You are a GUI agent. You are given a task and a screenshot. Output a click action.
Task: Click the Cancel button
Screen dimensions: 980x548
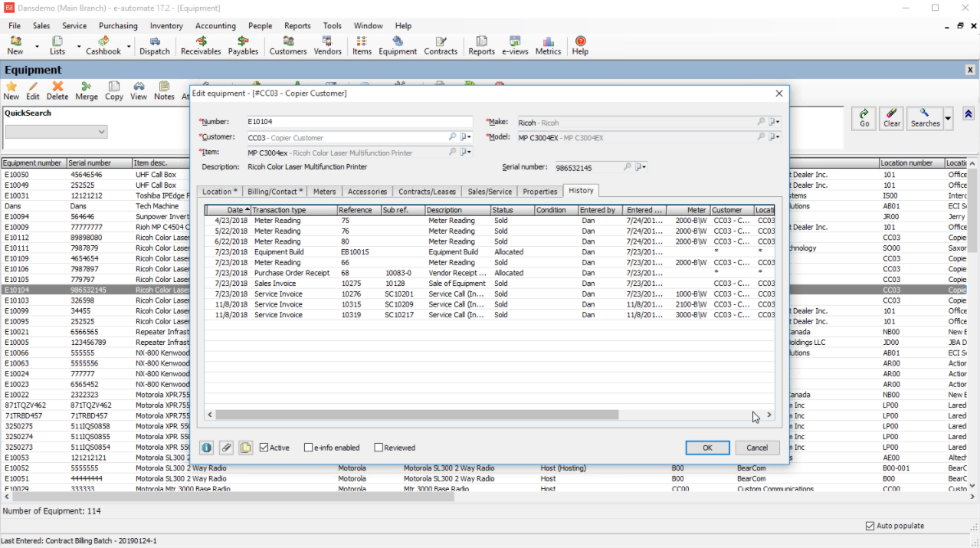(757, 448)
